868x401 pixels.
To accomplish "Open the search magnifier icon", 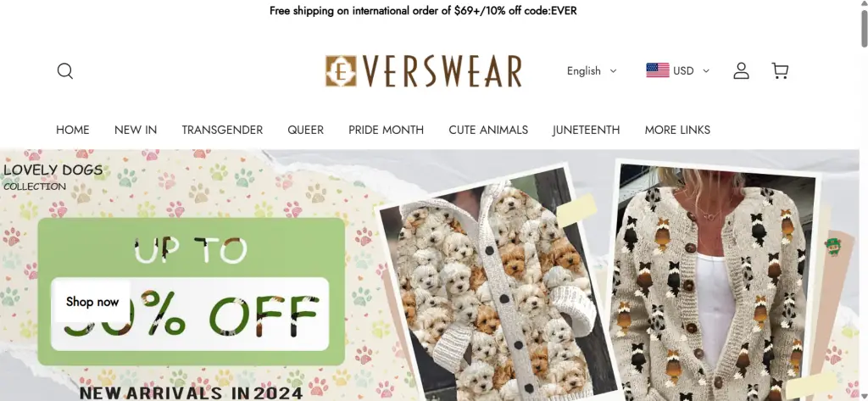I will pos(64,71).
